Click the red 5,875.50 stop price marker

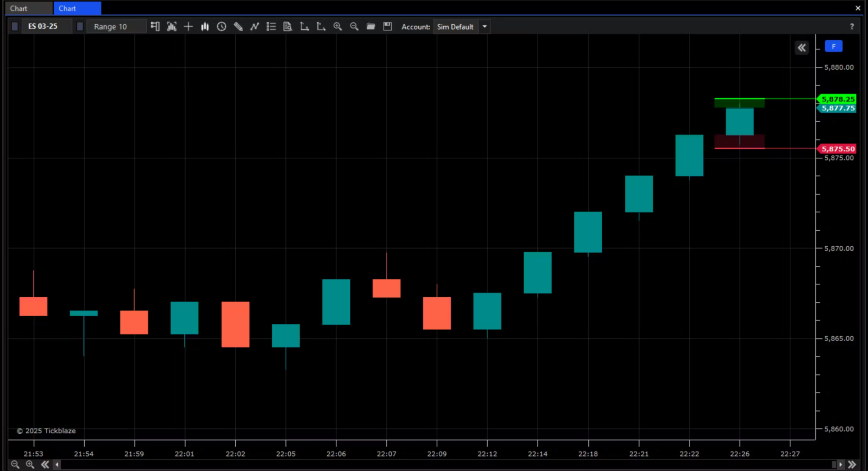[x=837, y=149]
